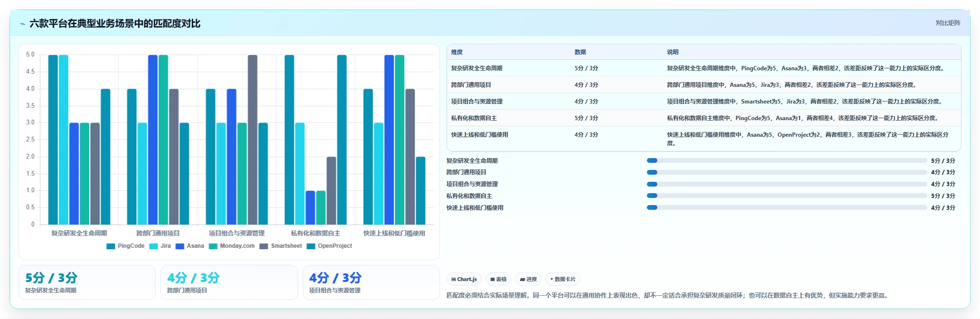Image resolution: width=980 pixels, height=319 pixels.
Task: Click the 私有化和数据自主 progress bar
Action: [786, 196]
